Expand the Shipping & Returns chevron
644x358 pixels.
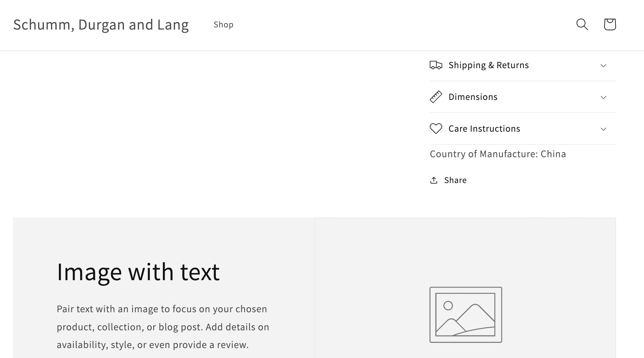[603, 66]
